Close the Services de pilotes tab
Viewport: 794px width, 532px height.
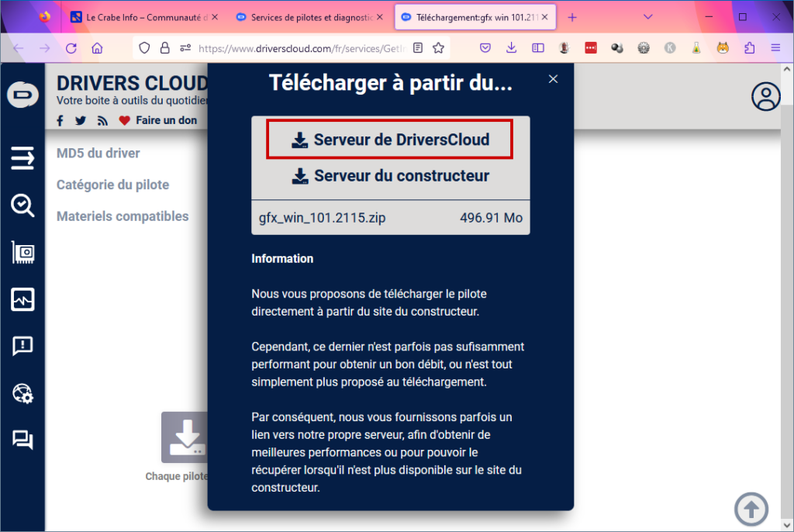pos(380,17)
